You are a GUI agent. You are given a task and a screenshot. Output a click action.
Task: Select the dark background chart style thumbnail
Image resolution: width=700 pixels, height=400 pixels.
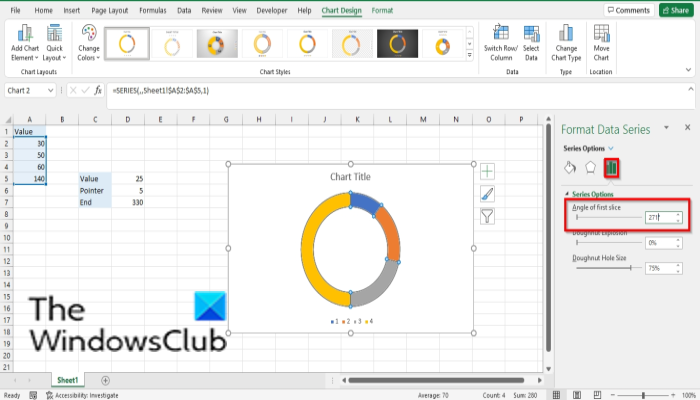point(397,44)
